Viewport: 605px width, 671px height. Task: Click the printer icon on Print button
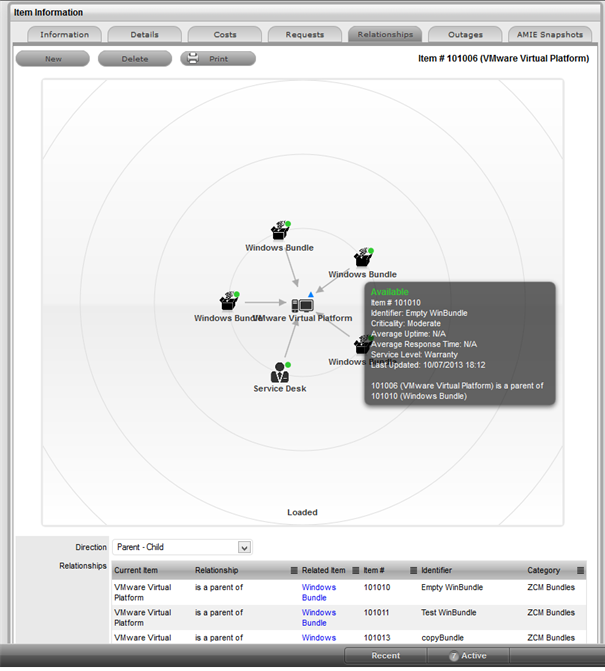tap(193, 58)
